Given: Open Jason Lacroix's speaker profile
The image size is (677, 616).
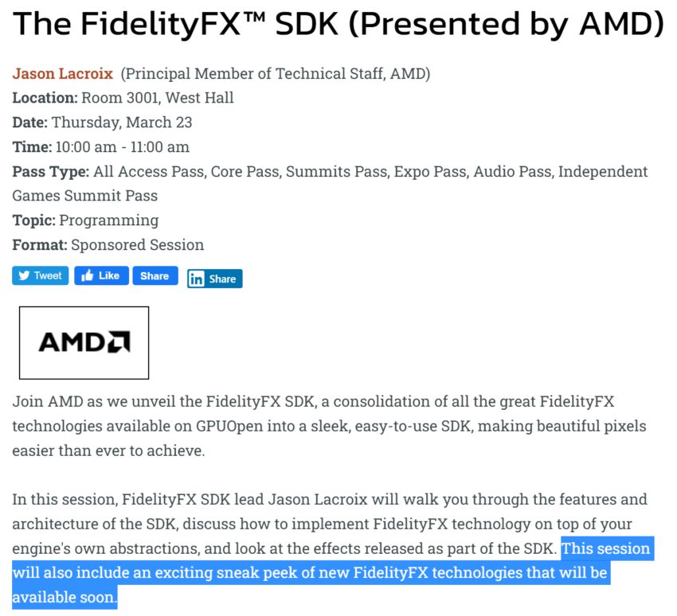Looking at the screenshot, I should tap(63, 73).
